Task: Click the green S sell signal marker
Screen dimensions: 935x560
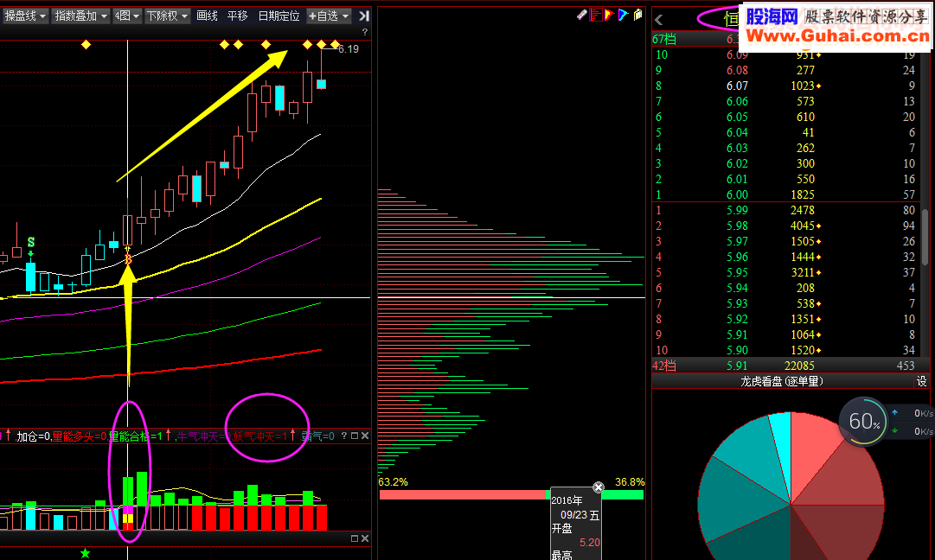Action: coord(31,243)
